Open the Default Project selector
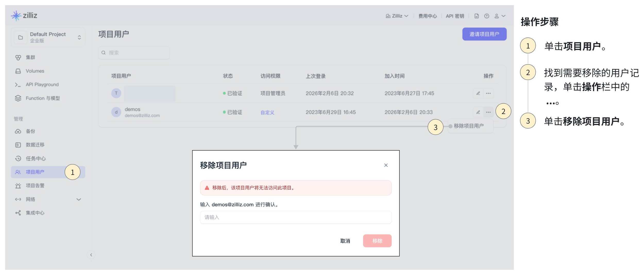 point(48,37)
